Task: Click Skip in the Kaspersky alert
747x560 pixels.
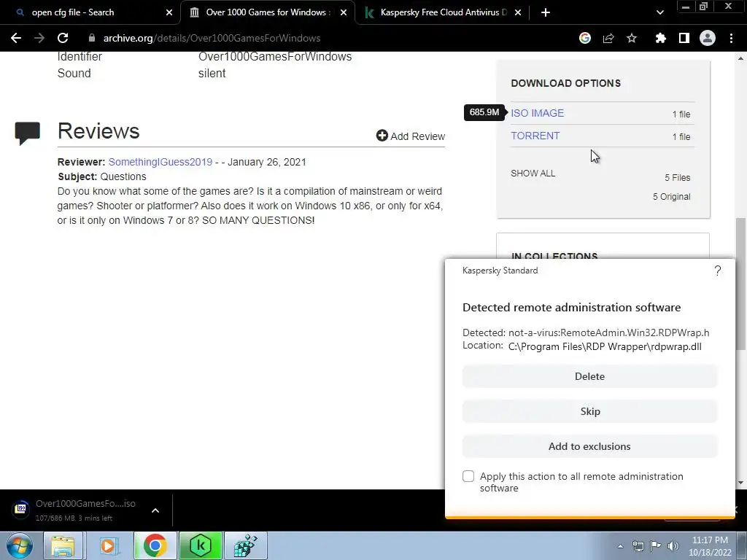Action: (x=589, y=411)
